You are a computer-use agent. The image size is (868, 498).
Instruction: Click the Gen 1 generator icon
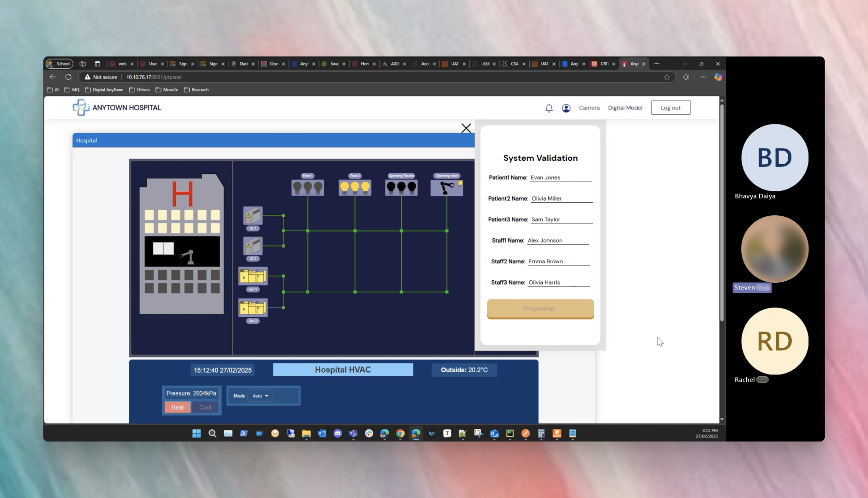pos(252,277)
